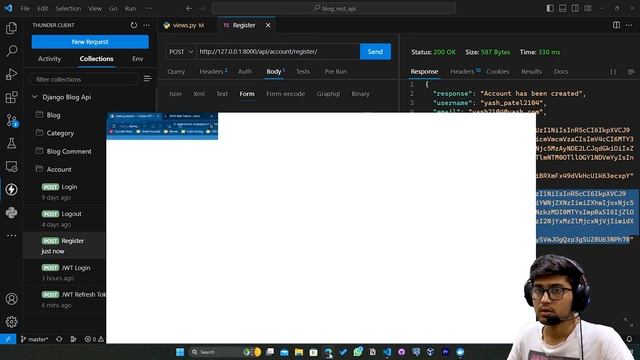Open the Explorer view in the activity bar
This screenshot has height=360, width=640.
coord(11,28)
